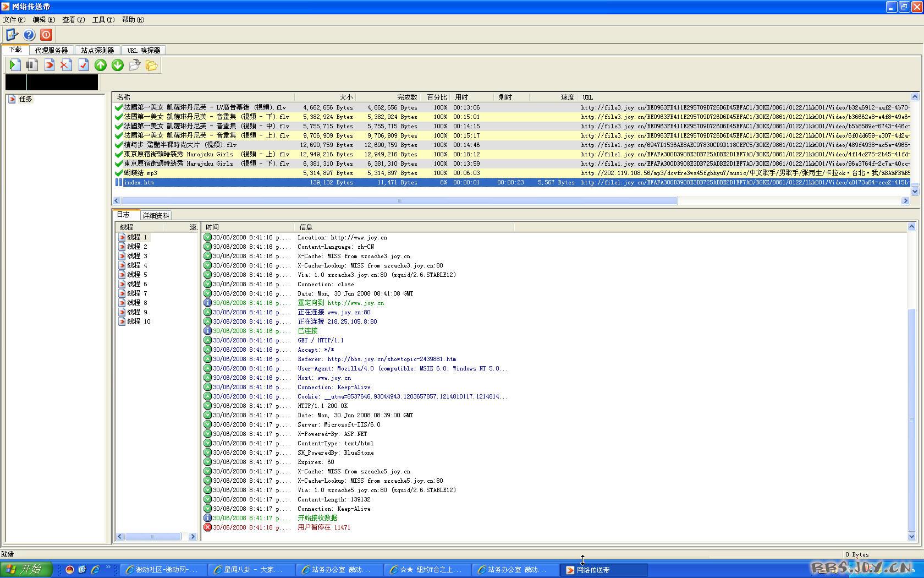The height and width of the screenshot is (578, 924).
Task: Select the LV廣告幕後 (視頻).flv row
Action: (512, 107)
